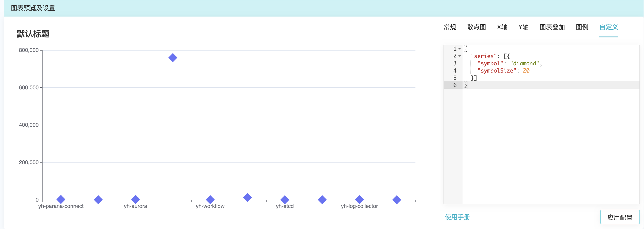Click the "series" key in the editor

484,56
